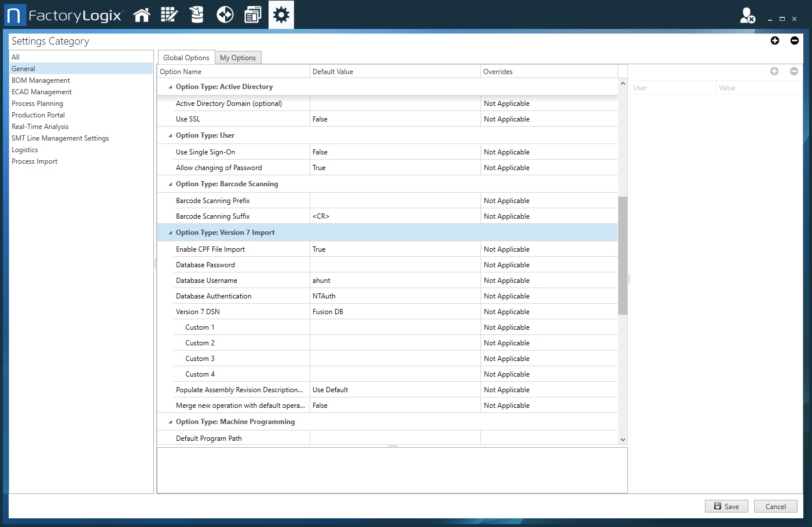The width and height of the screenshot is (812, 527).
Task: Go to the Home screen icon
Action: pos(142,15)
